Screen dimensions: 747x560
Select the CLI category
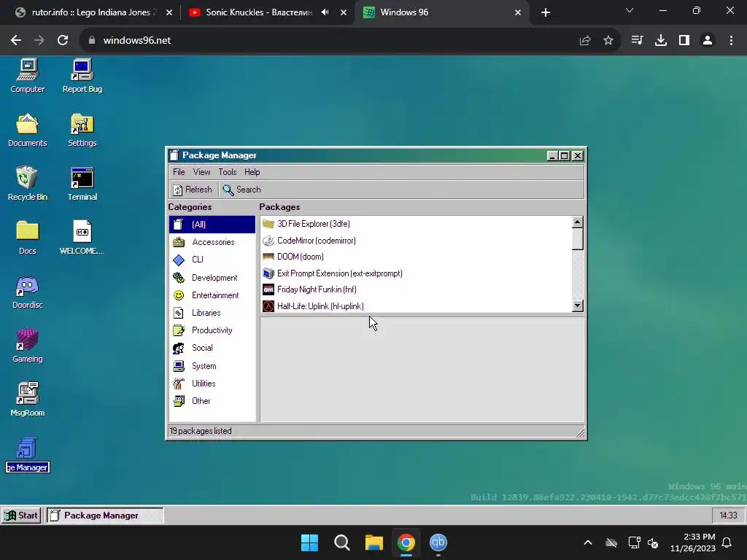pos(212,260)
